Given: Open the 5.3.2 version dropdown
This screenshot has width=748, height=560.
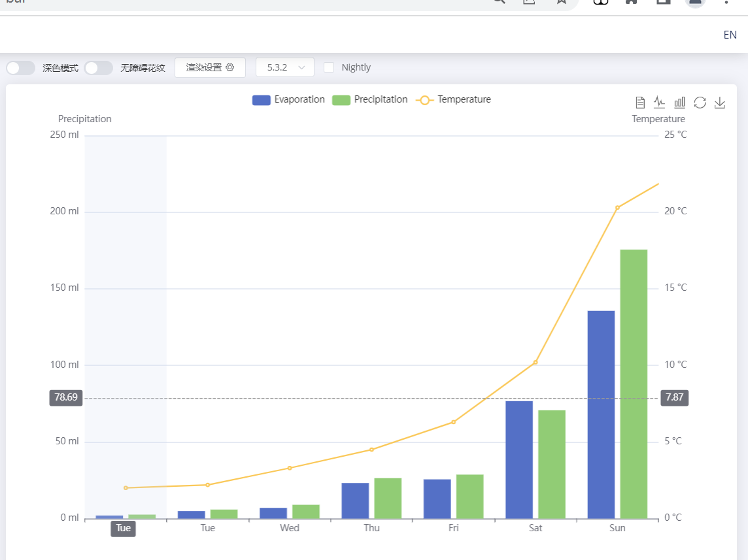Looking at the screenshot, I should click(284, 67).
